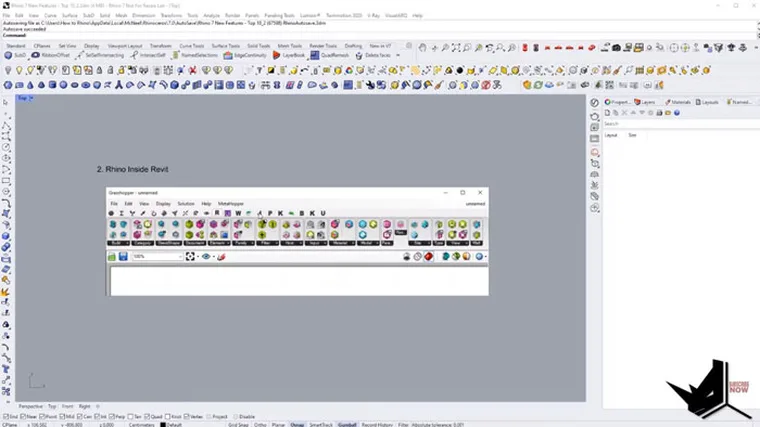760x427 pixels.
Task: Click the red preview mesh icon in Grasshopper
Action: tap(428, 256)
